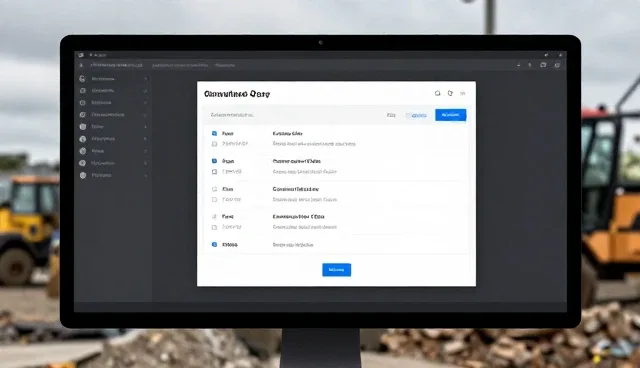The image size is (640, 368).
Task: Click the blue button at the dialog's search bar
Action: pos(451,115)
